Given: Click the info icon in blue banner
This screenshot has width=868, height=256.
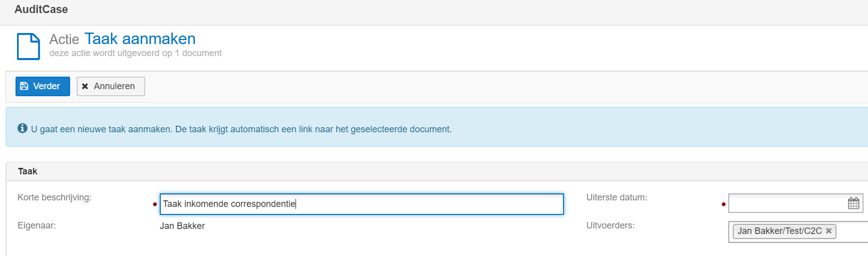Looking at the screenshot, I should pyautogui.click(x=23, y=128).
